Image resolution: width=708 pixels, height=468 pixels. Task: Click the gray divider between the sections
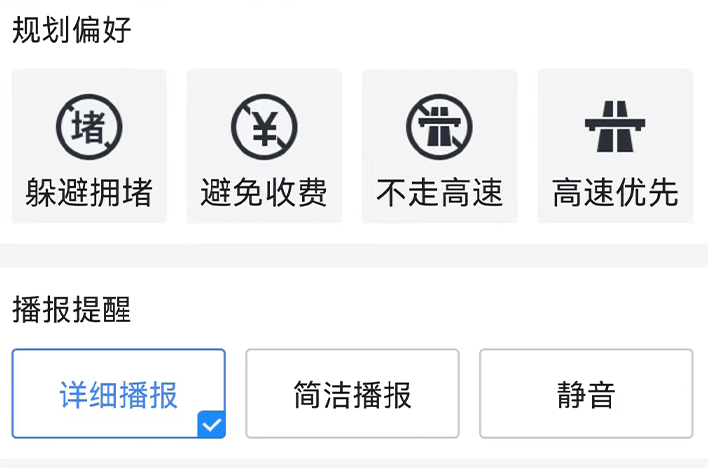354,255
